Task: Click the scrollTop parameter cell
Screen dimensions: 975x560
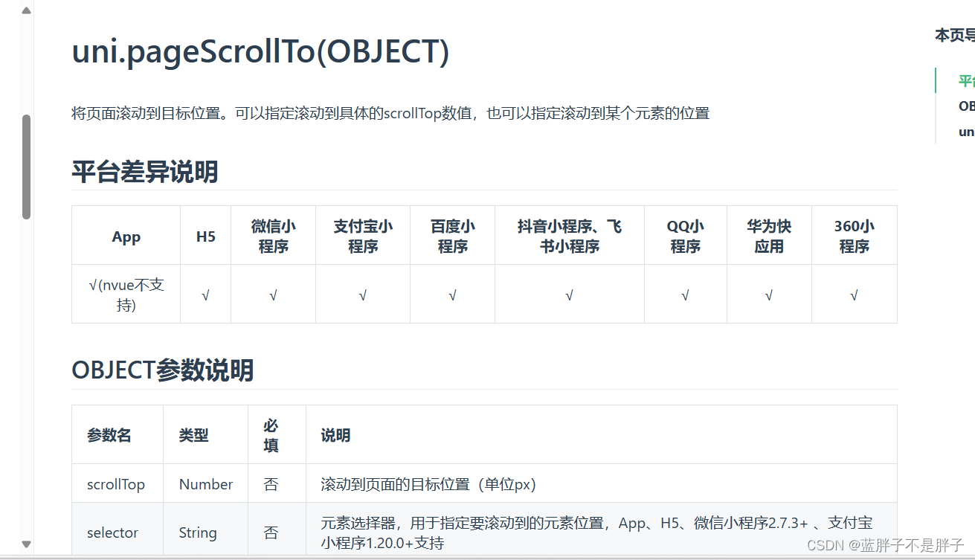Action: point(118,484)
